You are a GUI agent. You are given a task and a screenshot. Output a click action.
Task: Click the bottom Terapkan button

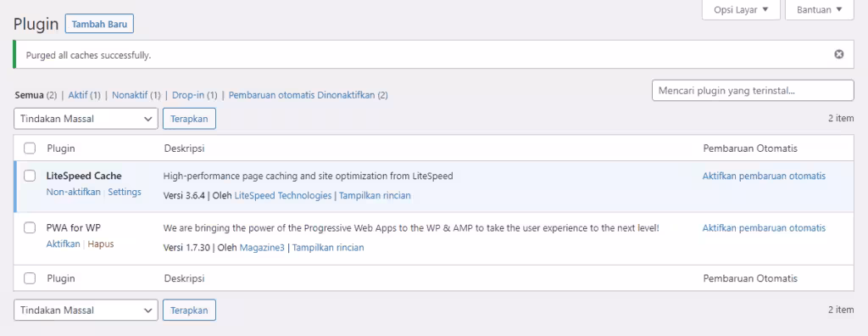(x=189, y=311)
